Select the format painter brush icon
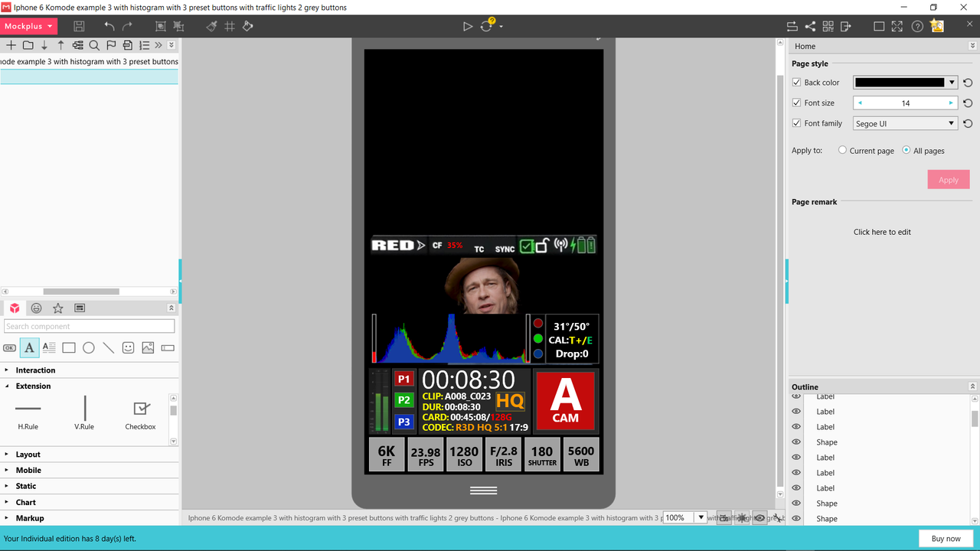Screen dimensions: 980x551 coord(212,26)
